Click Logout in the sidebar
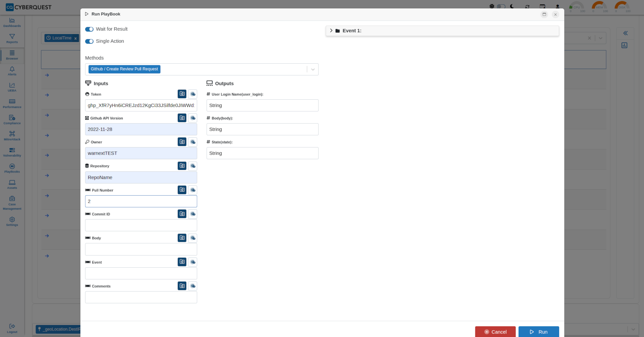This screenshot has width=644, height=337. (x=12, y=328)
